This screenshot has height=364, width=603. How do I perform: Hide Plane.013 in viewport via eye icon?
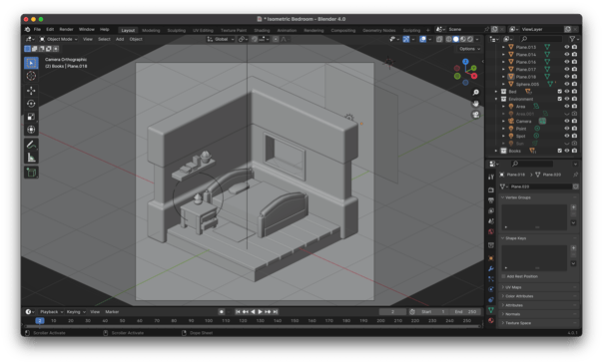(x=566, y=47)
